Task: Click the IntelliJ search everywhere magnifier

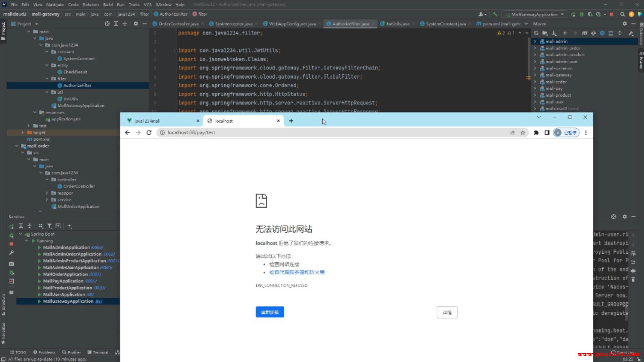Action: tap(623, 14)
